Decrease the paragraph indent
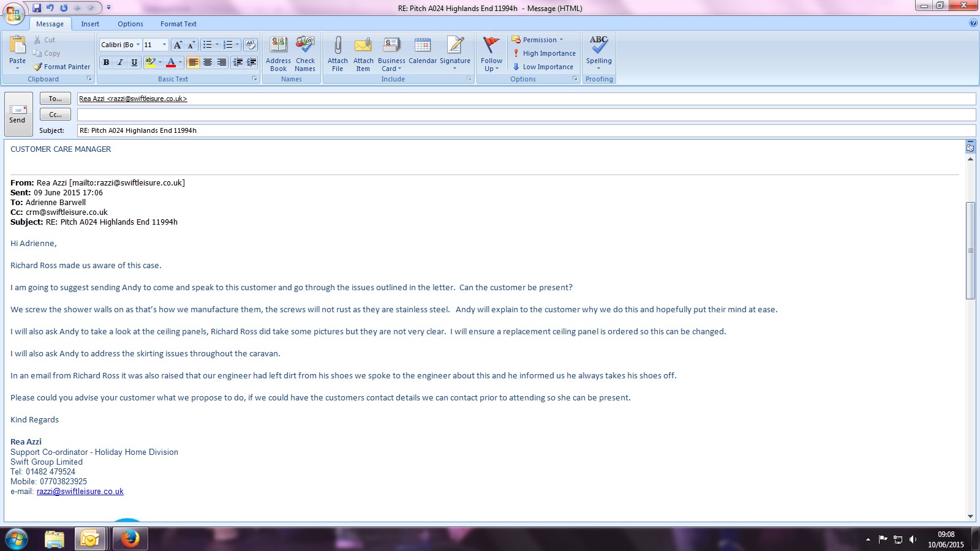 click(238, 62)
